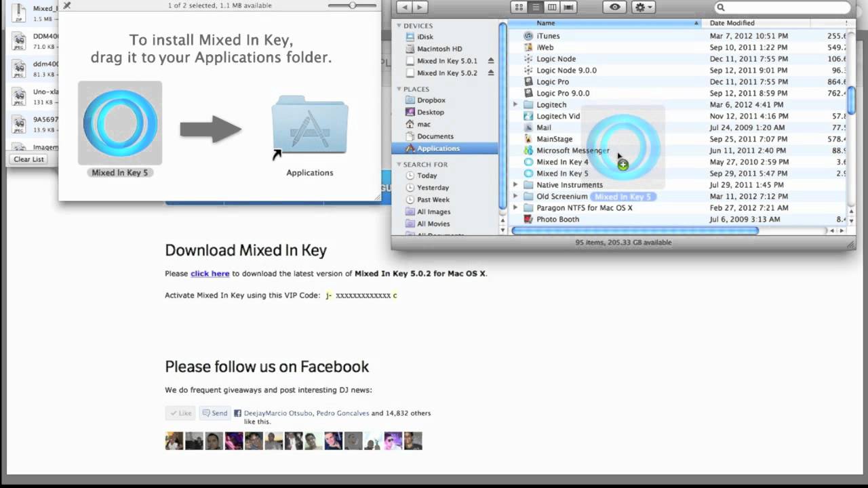Collapse the DEVICES sidebar section

(399, 26)
